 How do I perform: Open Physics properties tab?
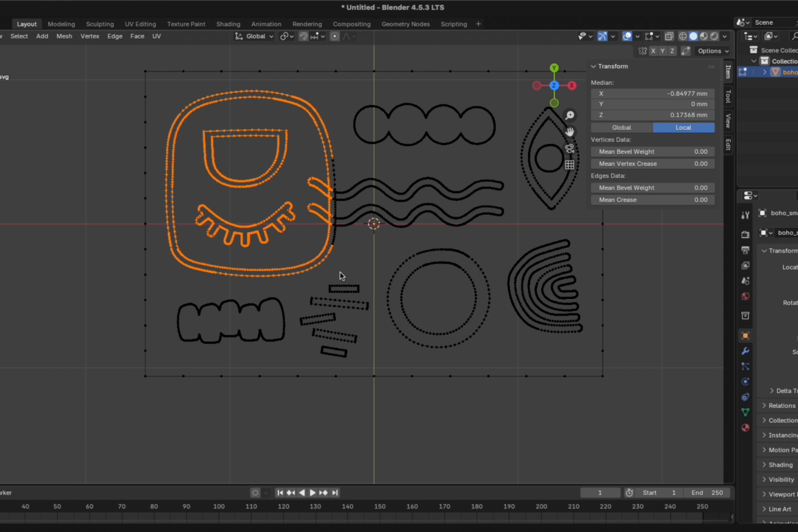[745, 381]
